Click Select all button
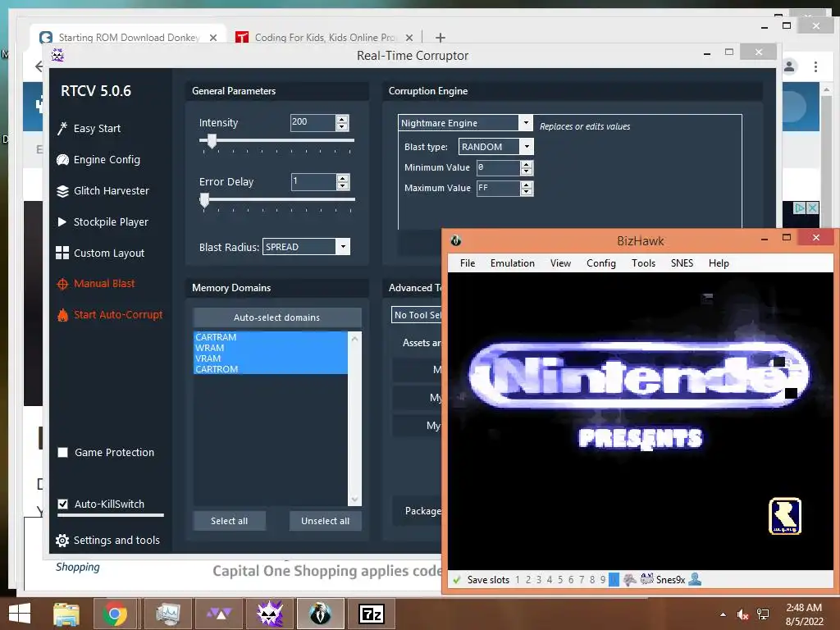 [x=230, y=521]
